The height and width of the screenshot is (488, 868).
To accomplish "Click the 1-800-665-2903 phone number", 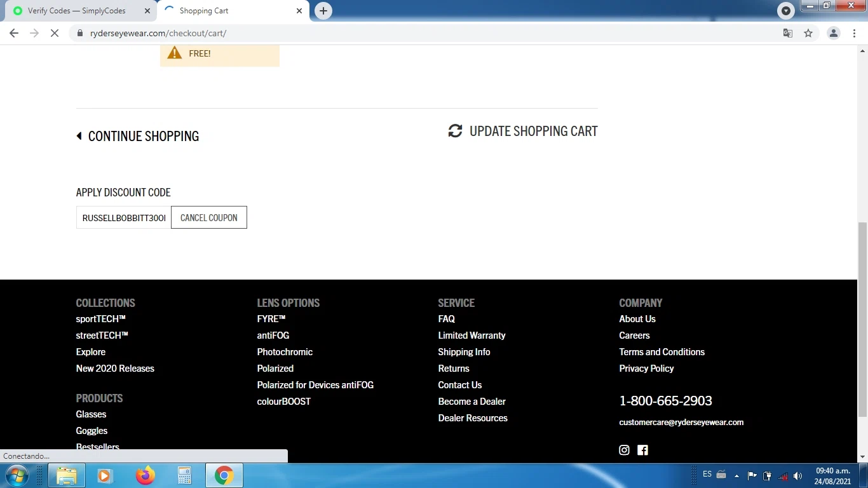I will coord(666,401).
